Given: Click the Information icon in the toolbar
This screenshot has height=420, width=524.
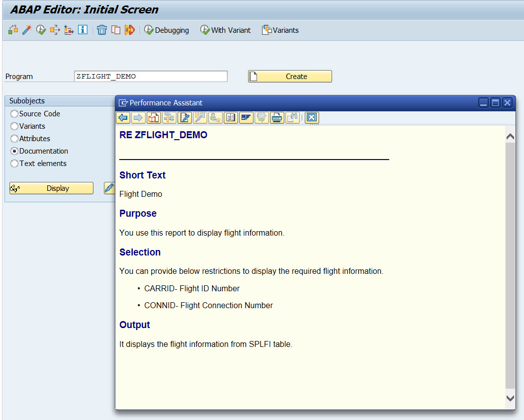Looking at the screenshot, I should tap(83, 30).
